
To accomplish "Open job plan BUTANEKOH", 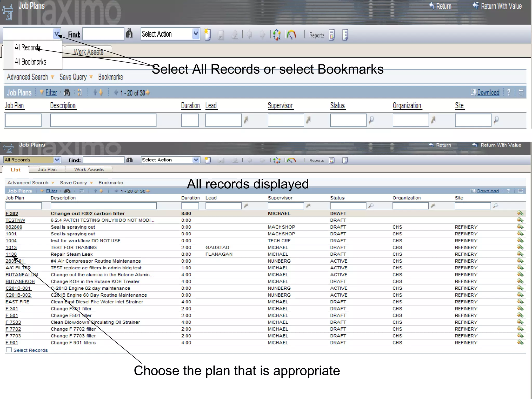I will click(x=20, y=282).
